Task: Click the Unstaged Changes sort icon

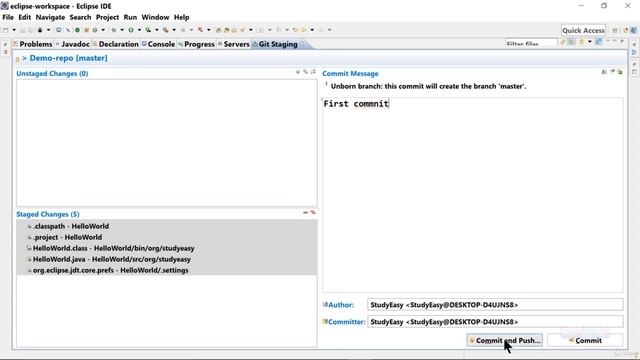Action: point(313,72)
